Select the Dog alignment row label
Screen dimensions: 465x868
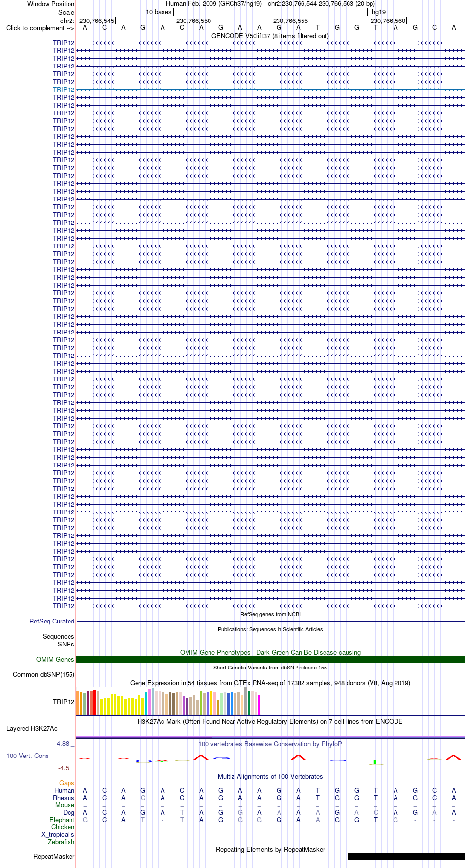point(69,813)
